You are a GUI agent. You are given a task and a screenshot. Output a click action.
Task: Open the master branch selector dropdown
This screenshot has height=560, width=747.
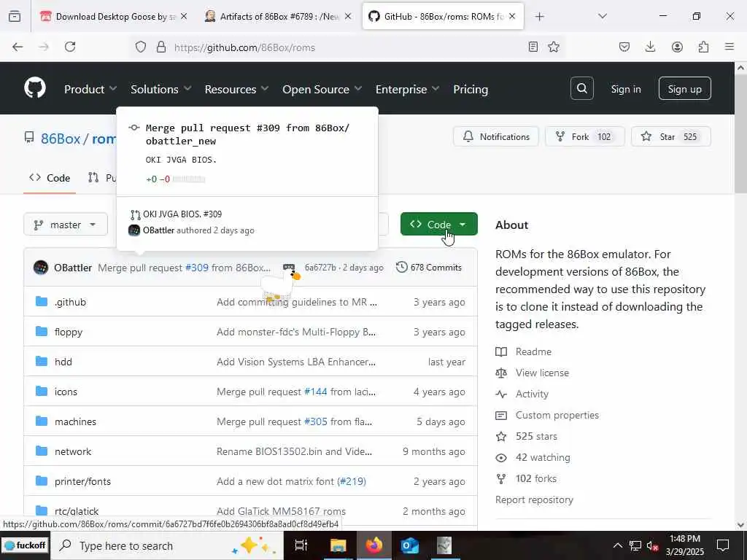[66, 225]
